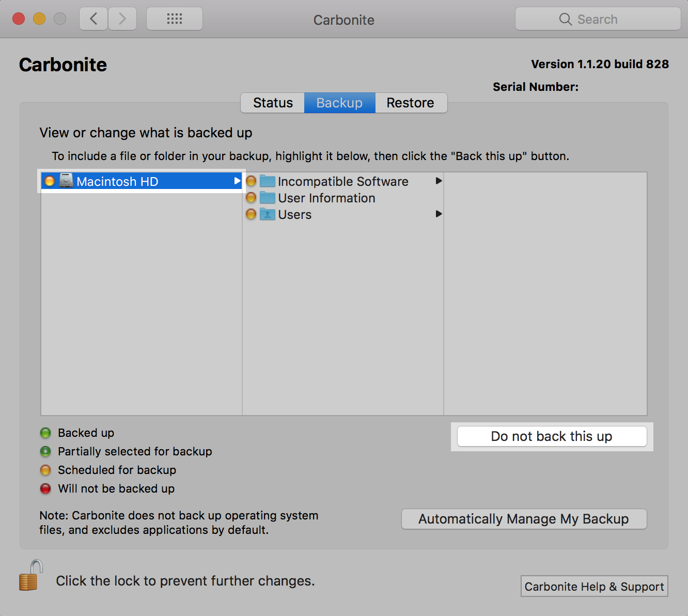Viewport: 688px width, 616px height.
Task: Open Carbonite Help & Support
Action: 594,587
